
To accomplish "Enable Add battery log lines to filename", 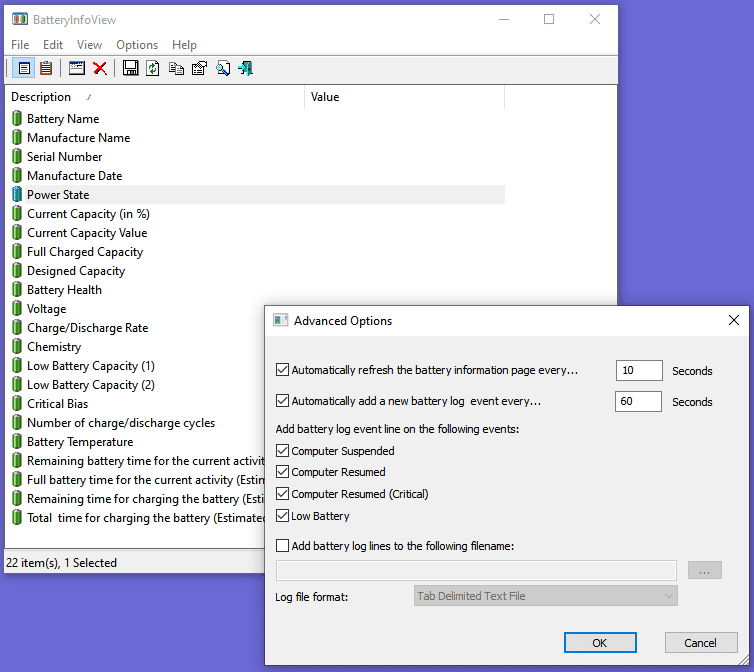I will point(282,545).
